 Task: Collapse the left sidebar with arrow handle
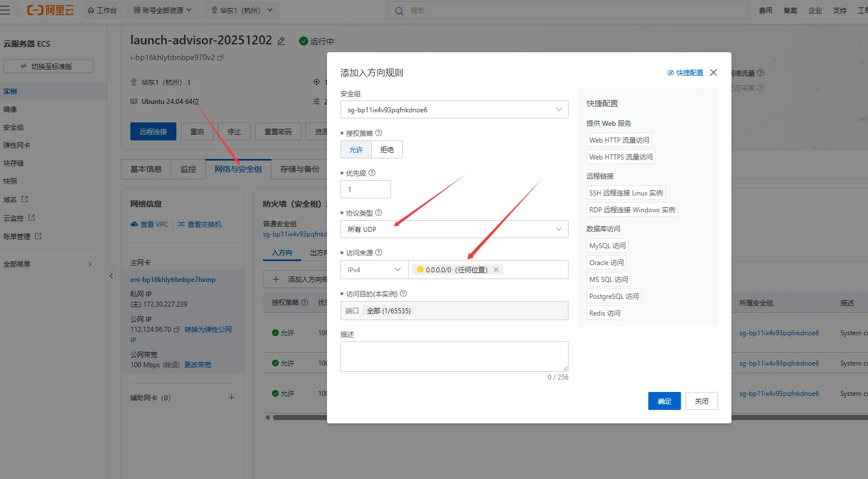tap(111, 276)
